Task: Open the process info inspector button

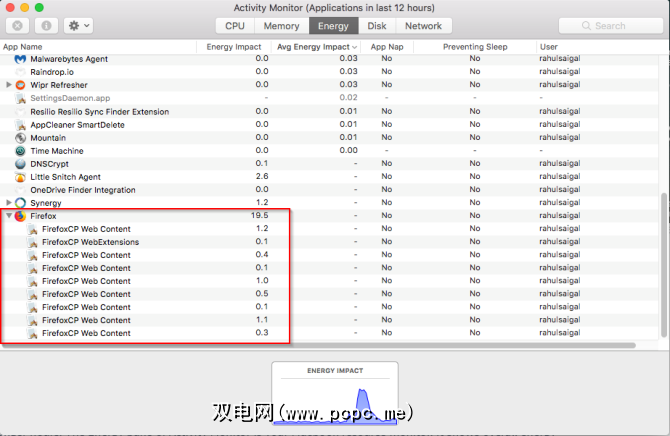Action: (46, 26)
